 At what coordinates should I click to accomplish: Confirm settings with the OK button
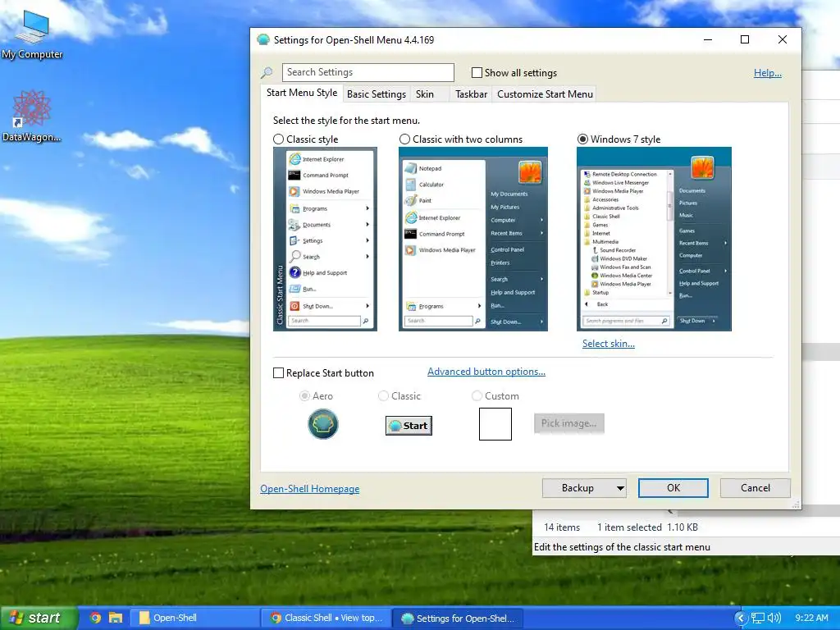click(673, 488)
